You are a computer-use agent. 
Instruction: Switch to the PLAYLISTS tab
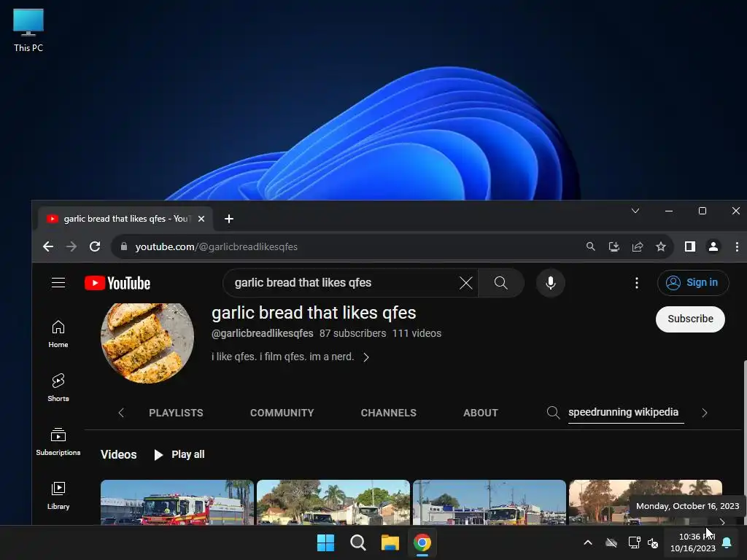pyautogui.click(x=176, y=413)
